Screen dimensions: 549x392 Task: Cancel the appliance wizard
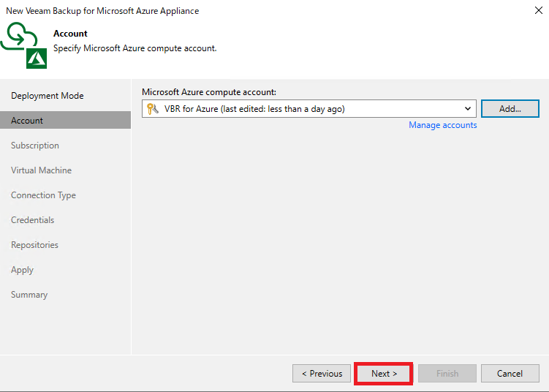click(510, 374)
